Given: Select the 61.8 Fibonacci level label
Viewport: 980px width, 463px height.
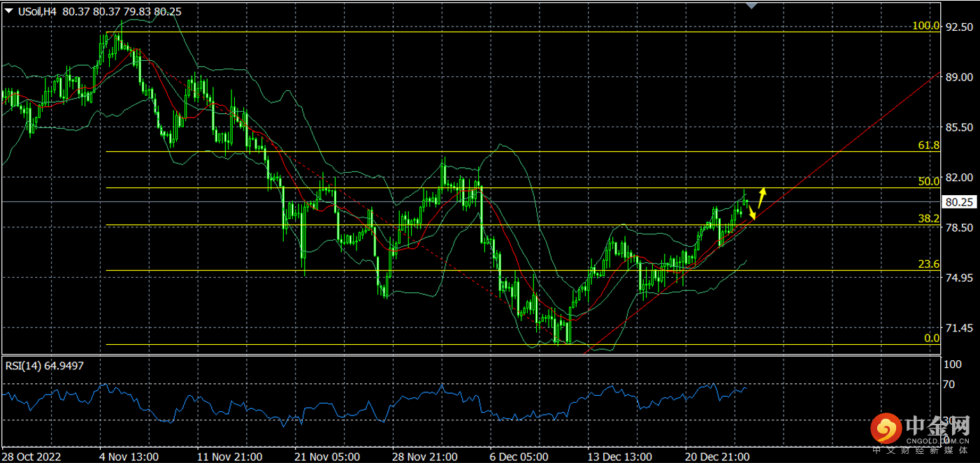Looking at the screenshot, I should (929, 145).
